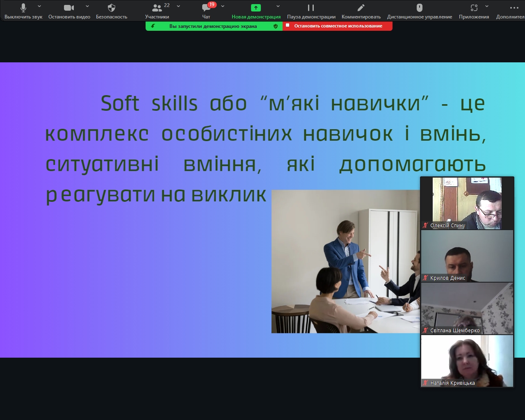Select Наталія Кривіцька video thumbnail

click(x=467, y=361)
